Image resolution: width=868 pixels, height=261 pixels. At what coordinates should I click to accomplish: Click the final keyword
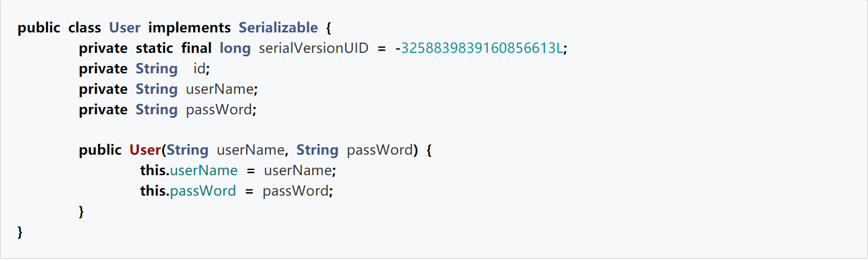click(196, 48)
